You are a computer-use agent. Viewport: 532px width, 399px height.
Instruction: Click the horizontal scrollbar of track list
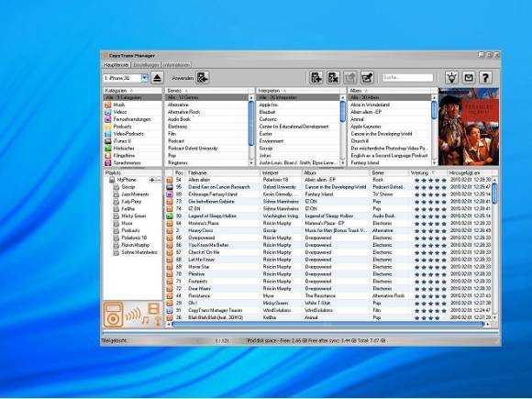point(327,325)
